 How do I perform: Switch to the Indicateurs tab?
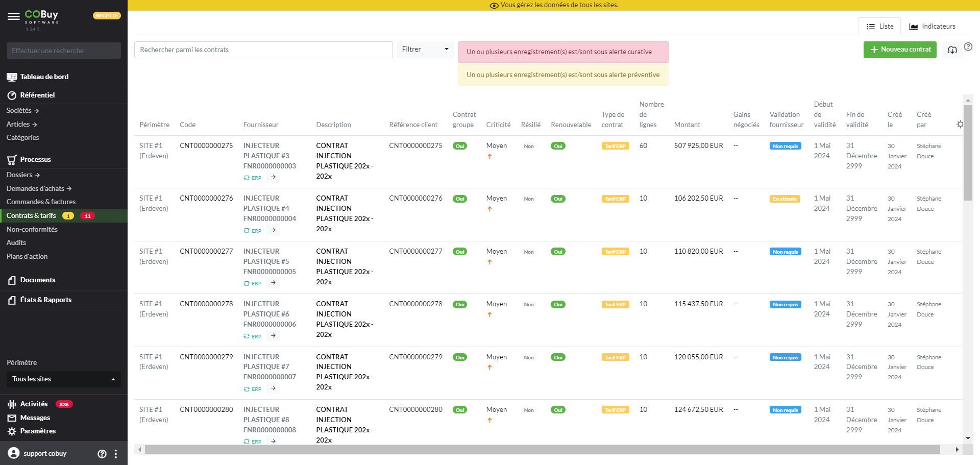pyautogui.click(x=932, y=27)
